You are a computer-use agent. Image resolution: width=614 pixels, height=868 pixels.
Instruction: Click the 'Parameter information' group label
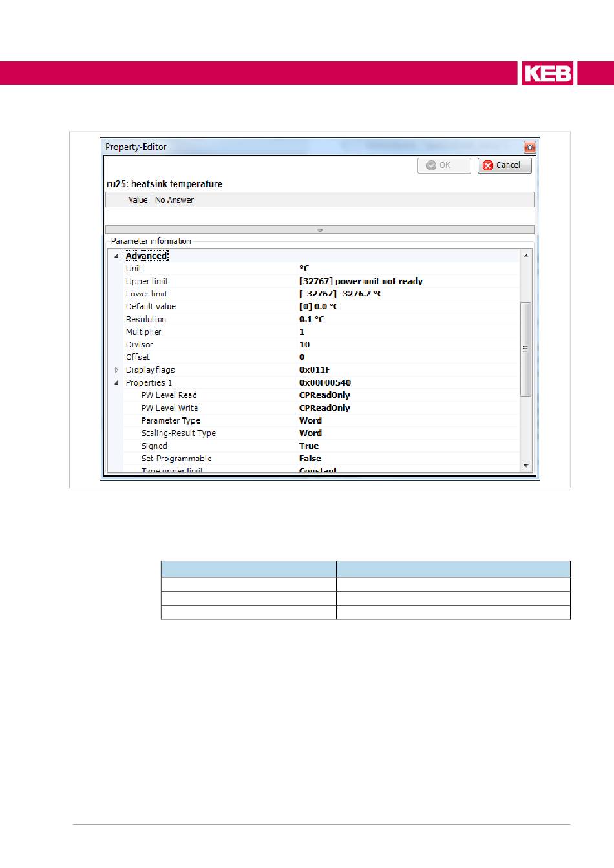(151, 242)
